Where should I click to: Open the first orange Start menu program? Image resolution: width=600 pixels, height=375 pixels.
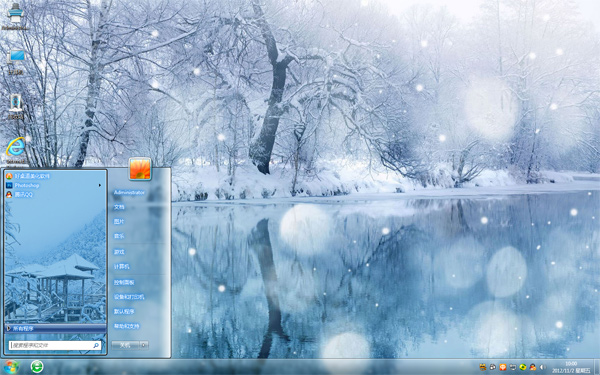tap(28, 176)
